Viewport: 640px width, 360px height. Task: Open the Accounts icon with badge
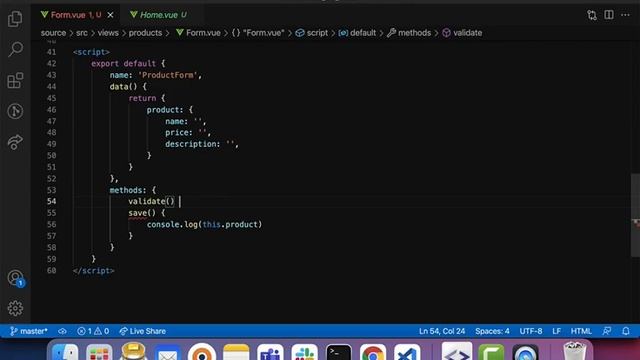(x=16, y=278)
